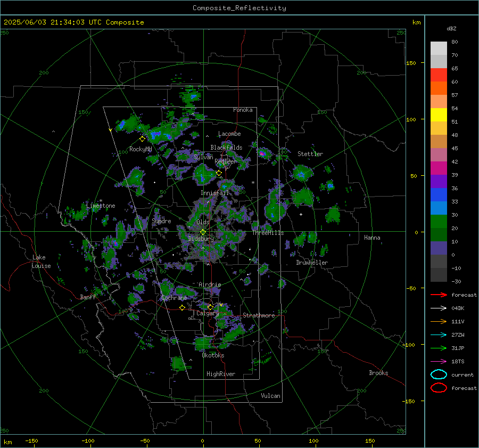Click the white 04DK arrow icon
This screenshot has height=448, width=479.
[439, 308]
